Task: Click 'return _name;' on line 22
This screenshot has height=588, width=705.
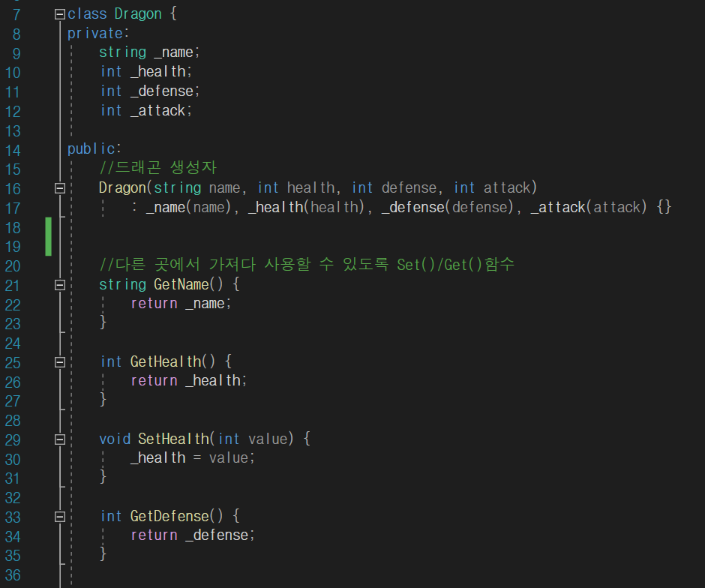Action: tap(181, 304)
